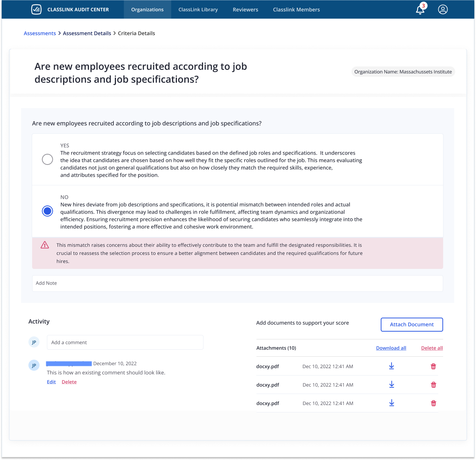Go to Classlink Members

coord(296,10)
